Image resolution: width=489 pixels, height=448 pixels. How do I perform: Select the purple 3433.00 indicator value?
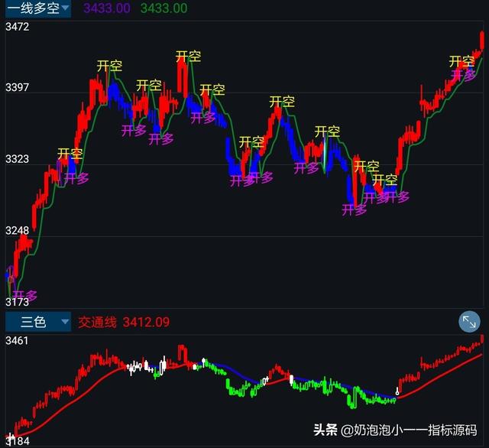[107, 8]
